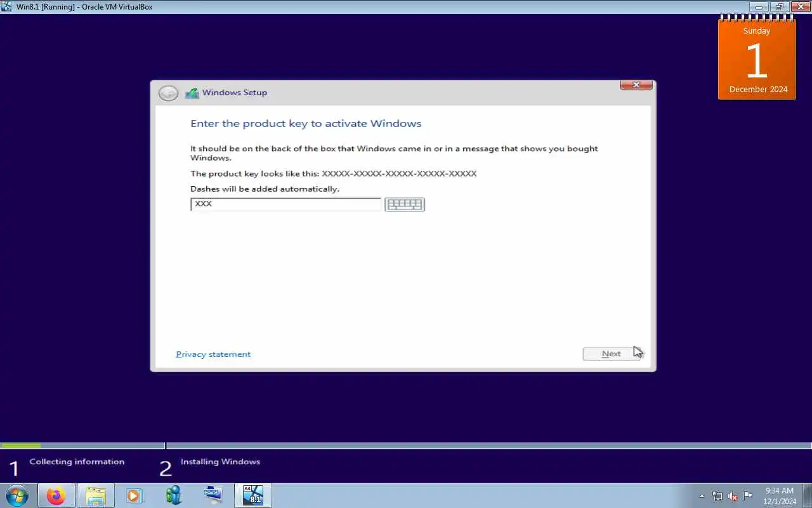
Task: Close the VirtualBox VM window
Action: point(800,6)
